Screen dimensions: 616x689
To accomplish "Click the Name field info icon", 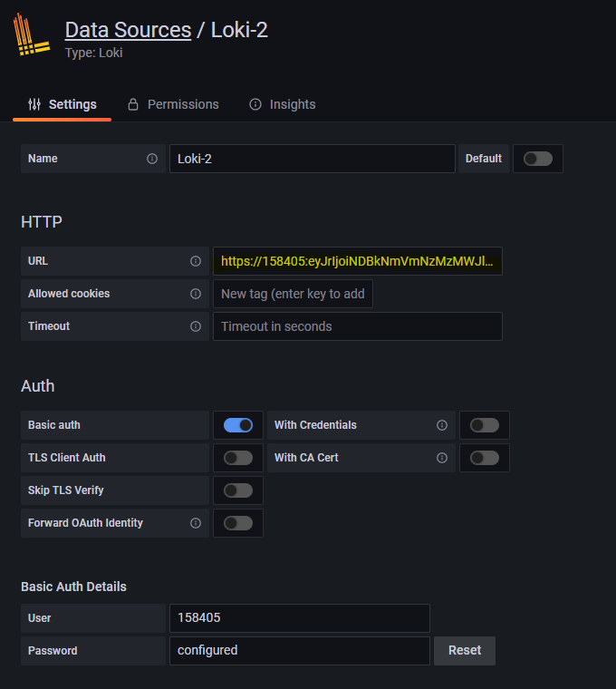I will point(152,159).
